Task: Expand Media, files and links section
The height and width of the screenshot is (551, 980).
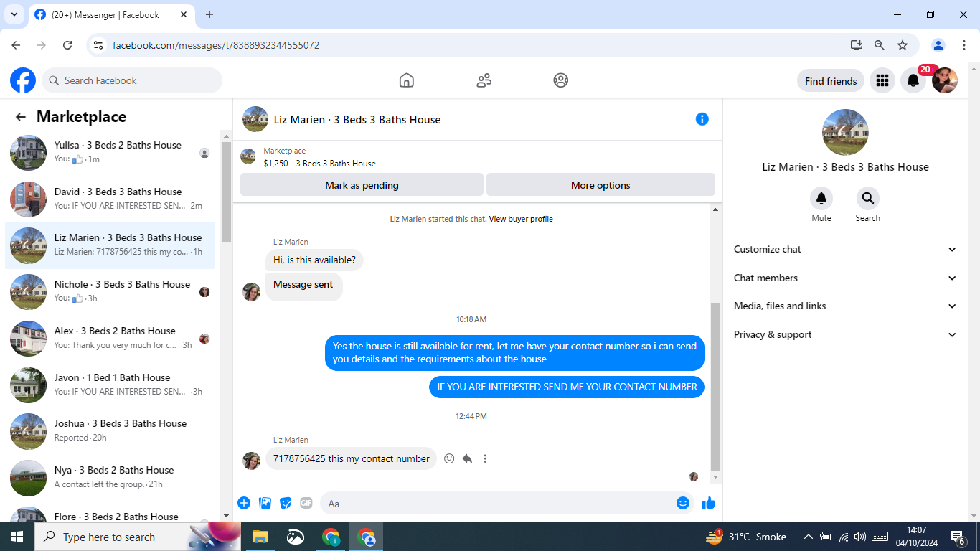Action: pos(845,306)
